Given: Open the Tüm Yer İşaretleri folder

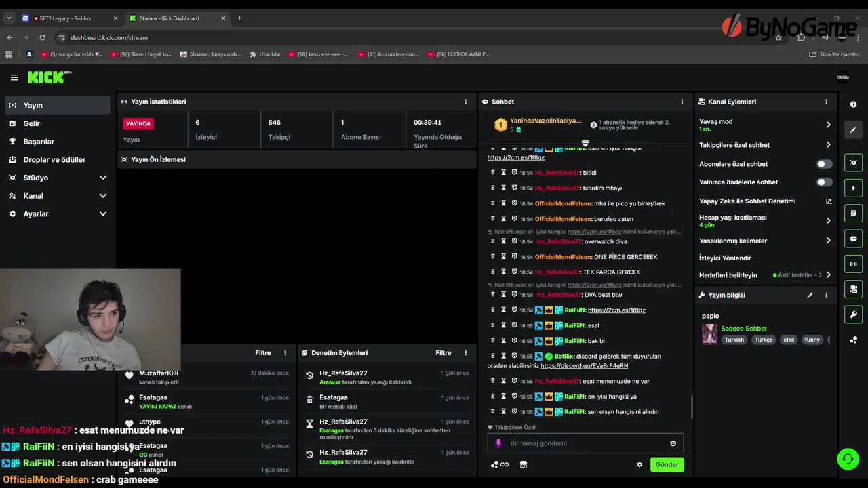Looking at the screenshot, I should coord(835,54).
